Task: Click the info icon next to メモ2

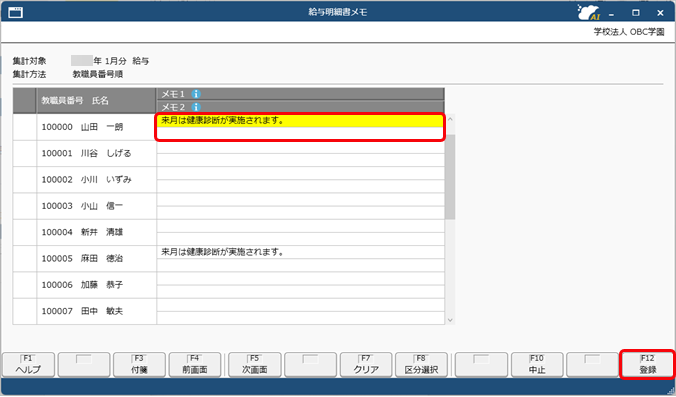Action: click(x=196, y=107)
